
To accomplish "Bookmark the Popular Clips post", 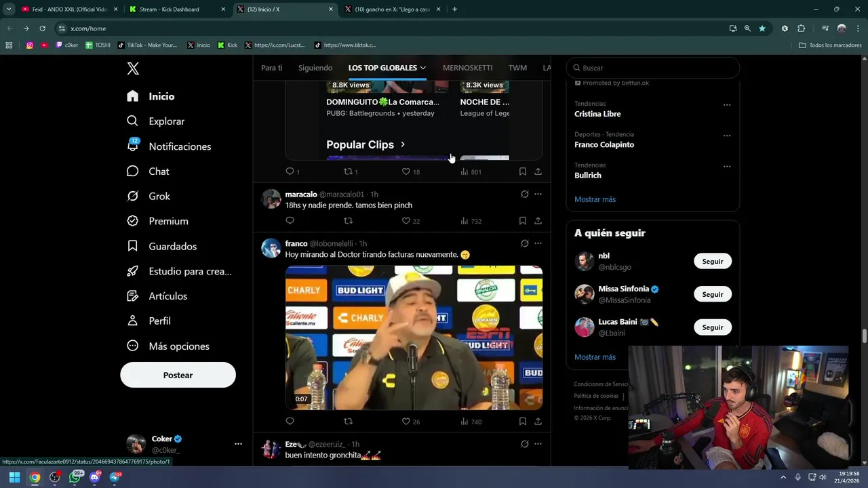I will [x=522, y=171].
